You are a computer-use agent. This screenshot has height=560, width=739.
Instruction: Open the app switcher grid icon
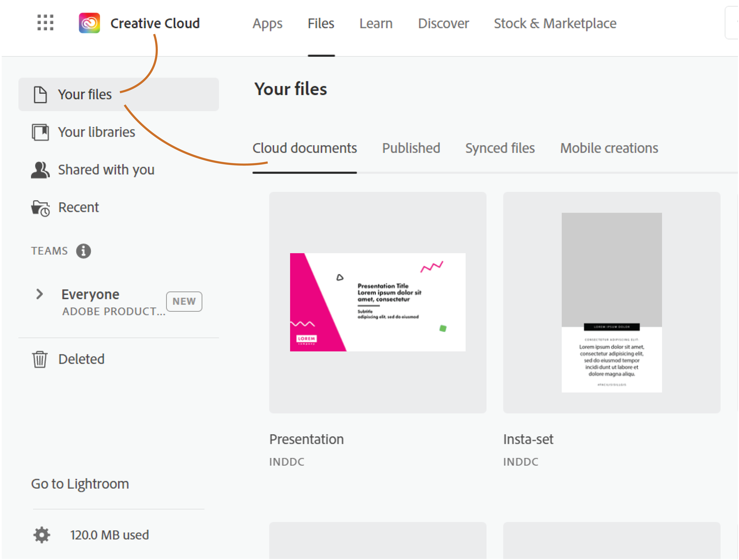click(x=45, y=23)
